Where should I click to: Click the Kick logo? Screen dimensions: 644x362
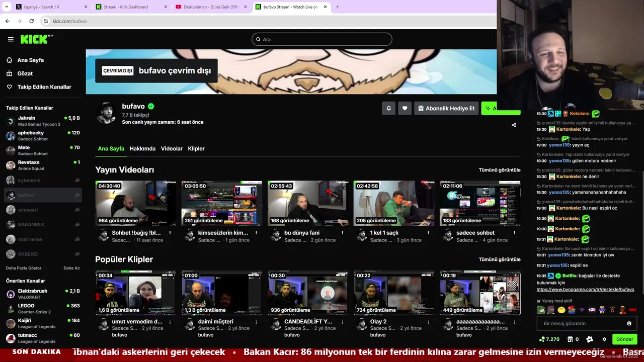[x=37, y=39]
